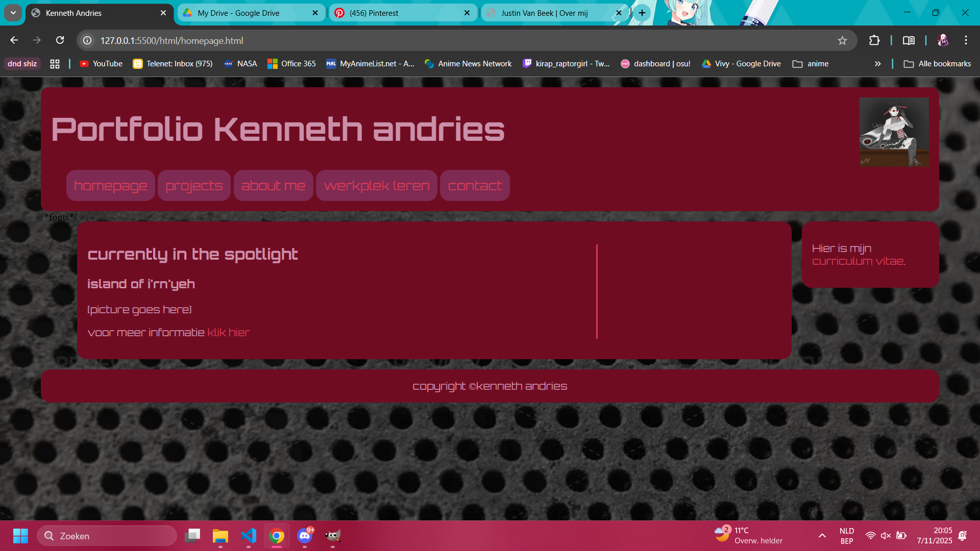The height and width of the screenshot is (551, 980).
Task: Expand the tab search dropdown arrow
Action: [13, 13]
